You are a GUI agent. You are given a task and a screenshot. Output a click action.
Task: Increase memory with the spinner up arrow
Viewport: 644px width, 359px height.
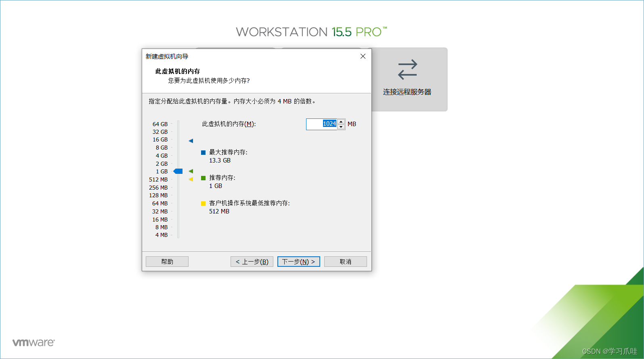pos(341,122)
